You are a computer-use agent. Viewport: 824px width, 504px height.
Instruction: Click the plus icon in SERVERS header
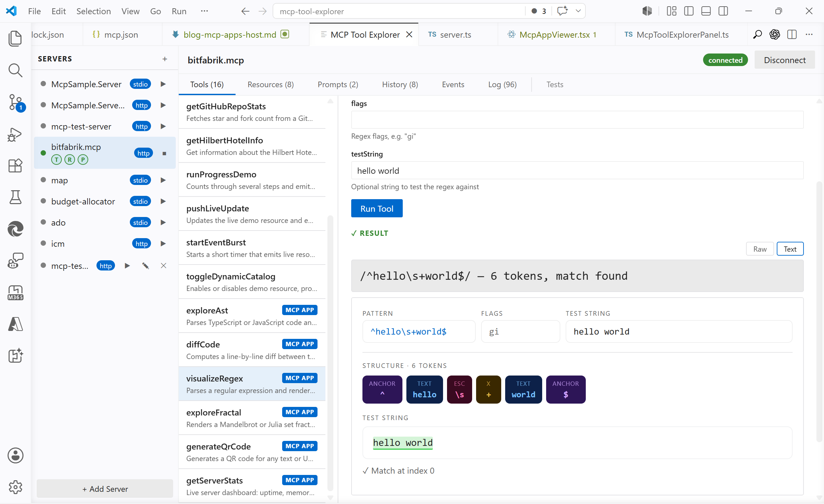tap(165, 59)
